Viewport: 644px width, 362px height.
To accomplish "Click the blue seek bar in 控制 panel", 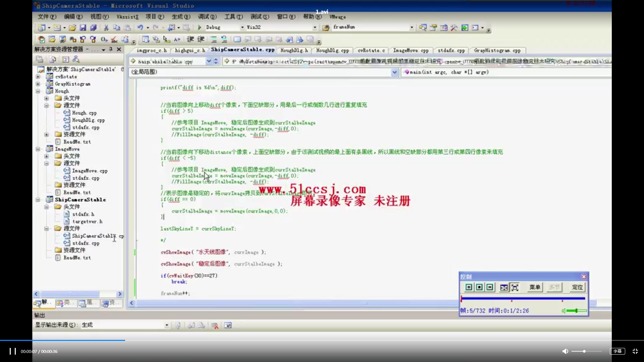I will [523, 298].
